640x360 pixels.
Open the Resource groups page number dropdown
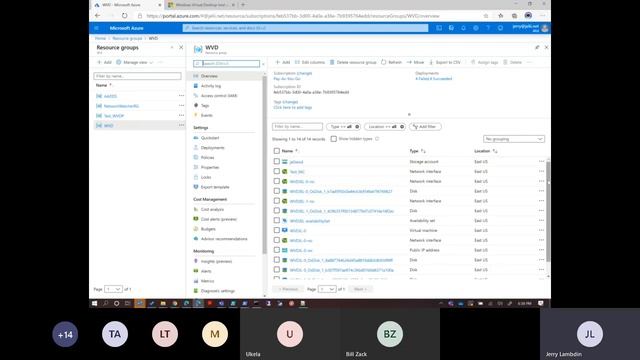coord(113,289)
